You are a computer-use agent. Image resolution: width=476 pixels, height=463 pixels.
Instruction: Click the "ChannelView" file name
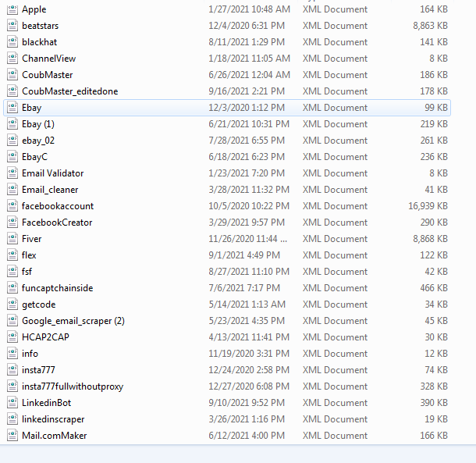(x=48, y=59)
